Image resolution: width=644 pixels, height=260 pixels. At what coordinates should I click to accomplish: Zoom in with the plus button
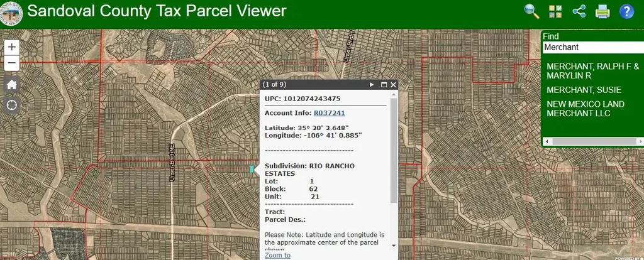click(11, 47)
